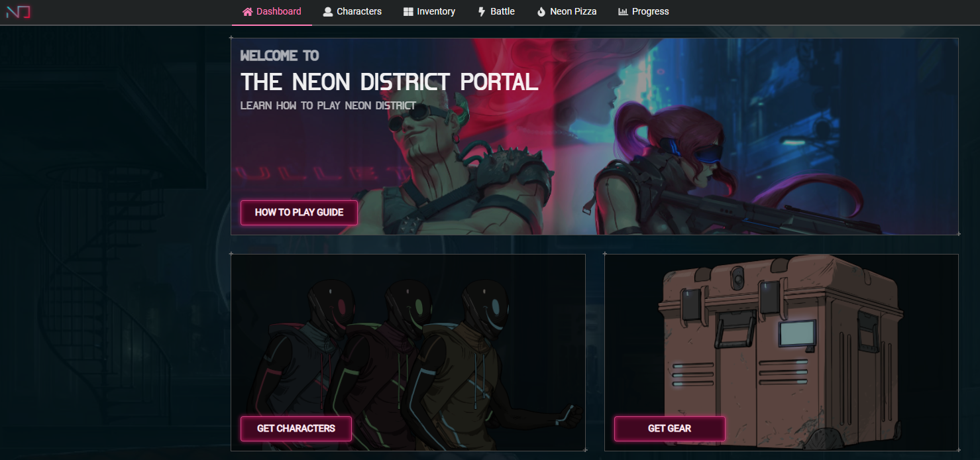The height and width of the screenshot is (460, 980).
Task: Go to the Inventory tab
Action: point(429,12)
